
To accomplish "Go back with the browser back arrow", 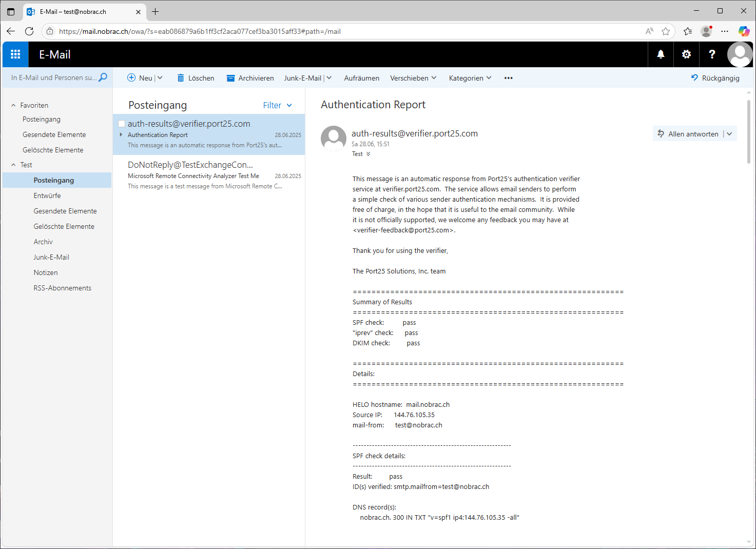I will (11, 31).
